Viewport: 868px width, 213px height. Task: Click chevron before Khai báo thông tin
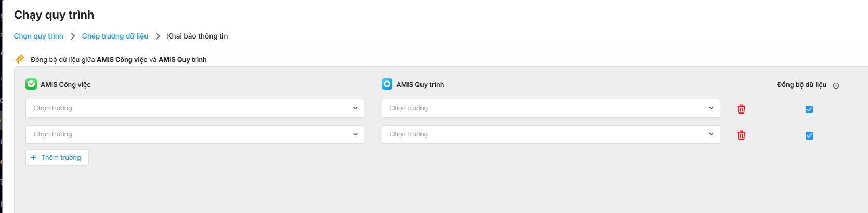tap(158, 36)
